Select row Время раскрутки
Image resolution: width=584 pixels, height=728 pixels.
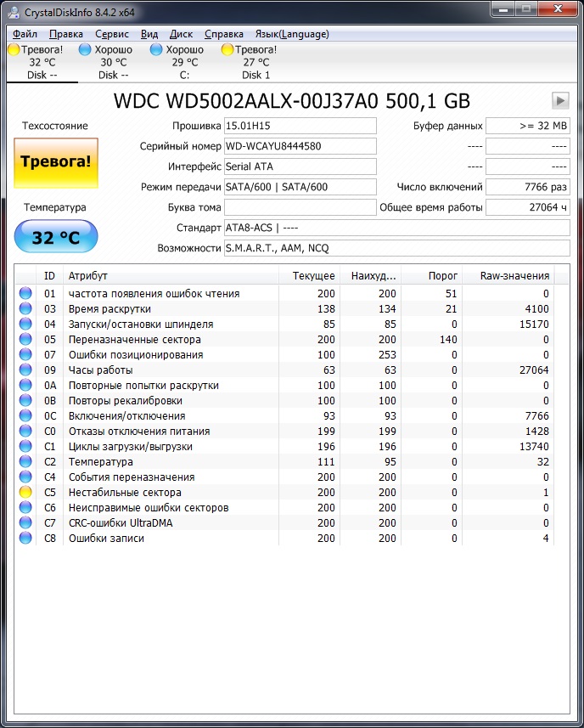[285, 308]
